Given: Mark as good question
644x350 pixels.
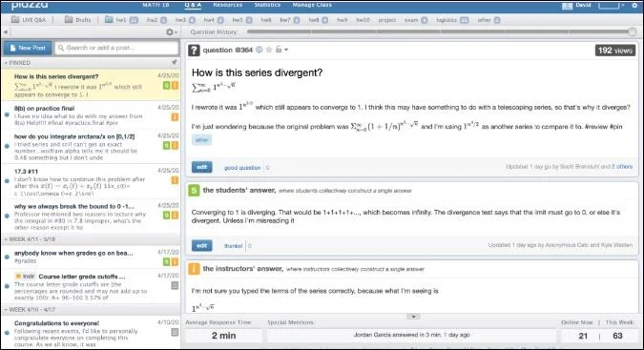Looking at the screenshot, I should 242,168.
